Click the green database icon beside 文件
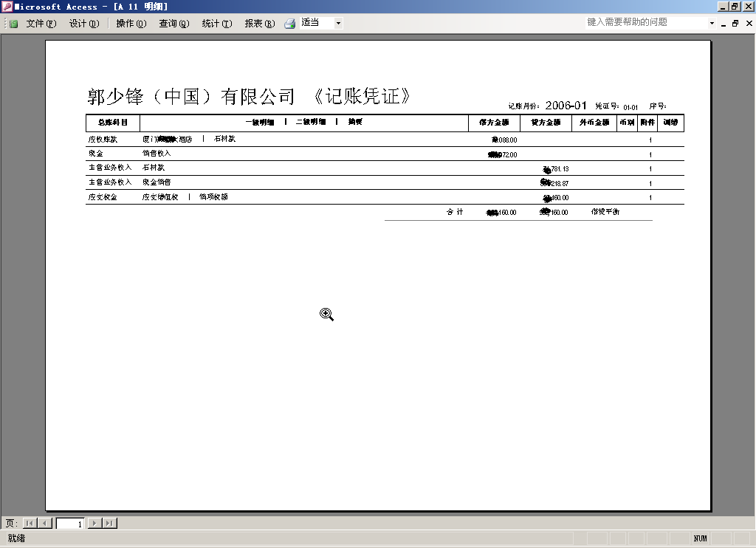 click(13, 24)
